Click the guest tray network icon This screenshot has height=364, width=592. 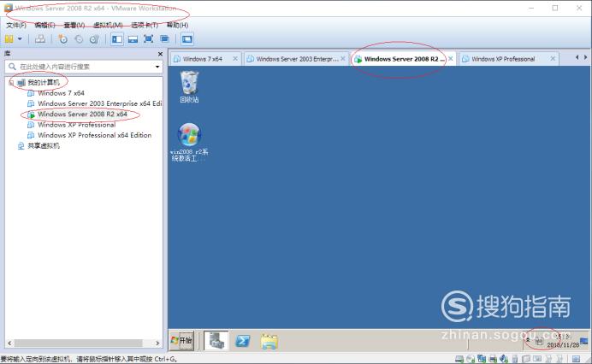(539, 342)
